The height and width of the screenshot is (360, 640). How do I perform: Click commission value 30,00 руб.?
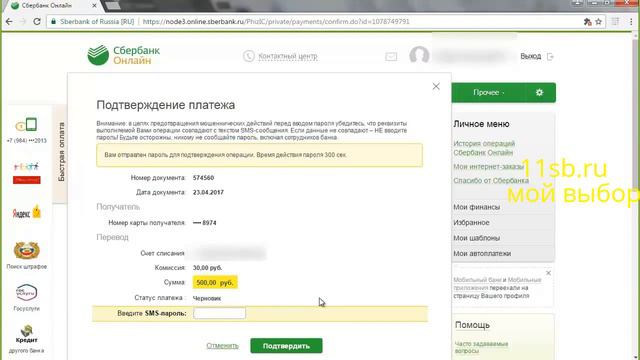(x=207, y=268)
